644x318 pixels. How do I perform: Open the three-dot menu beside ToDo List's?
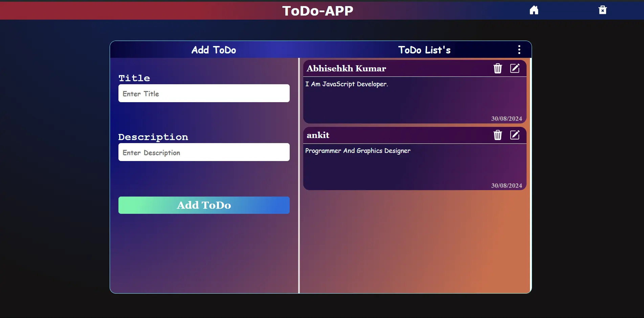coord(519,50)
